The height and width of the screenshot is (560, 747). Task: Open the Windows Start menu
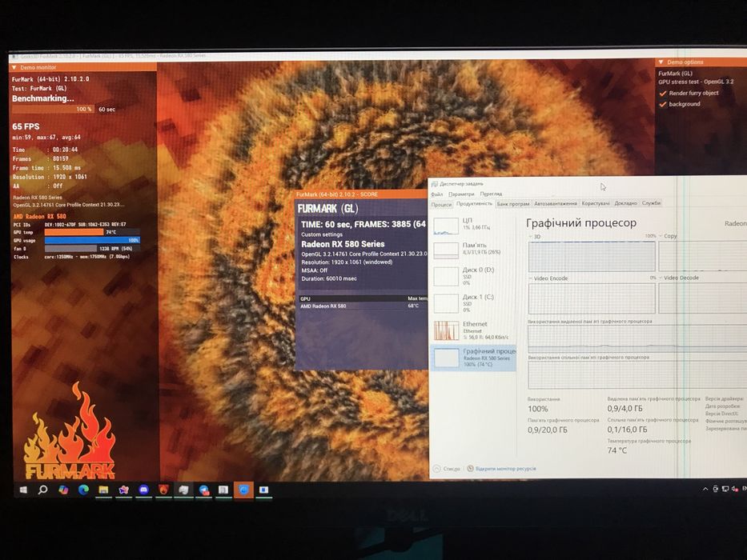23,490
